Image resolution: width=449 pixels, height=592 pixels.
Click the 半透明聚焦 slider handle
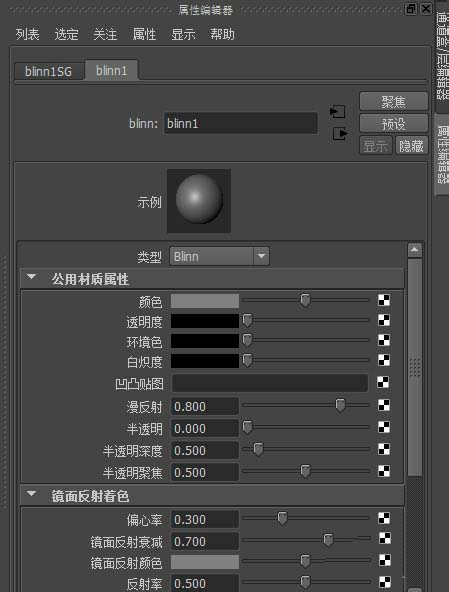305,471
